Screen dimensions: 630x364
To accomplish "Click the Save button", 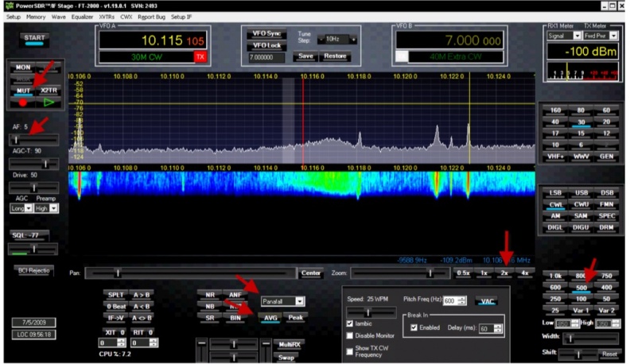I will [x=305, y=56].
